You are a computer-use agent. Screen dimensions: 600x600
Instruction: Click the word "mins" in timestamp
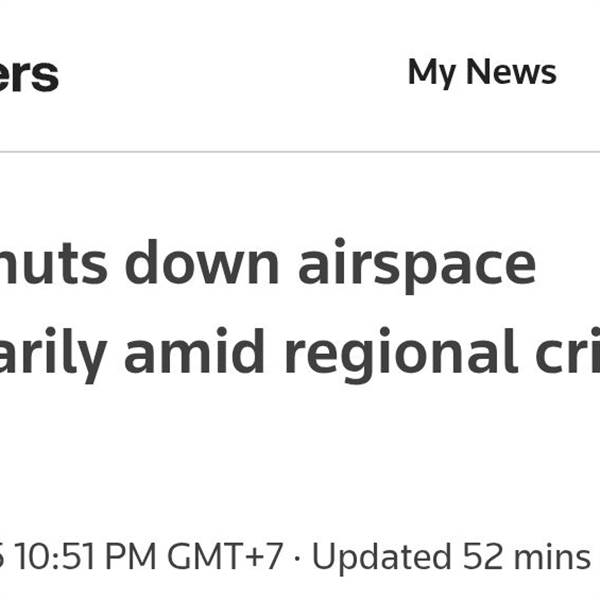click(x=552, y=556)
